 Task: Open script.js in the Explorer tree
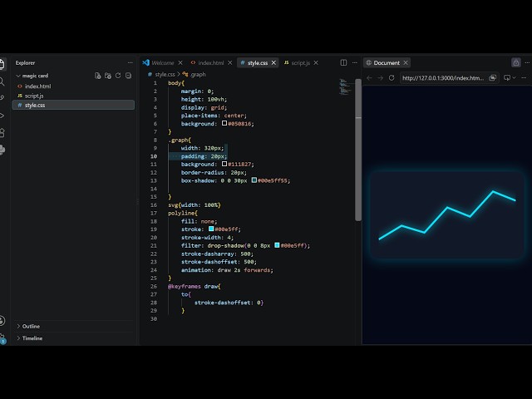click(x=73, y=96)
